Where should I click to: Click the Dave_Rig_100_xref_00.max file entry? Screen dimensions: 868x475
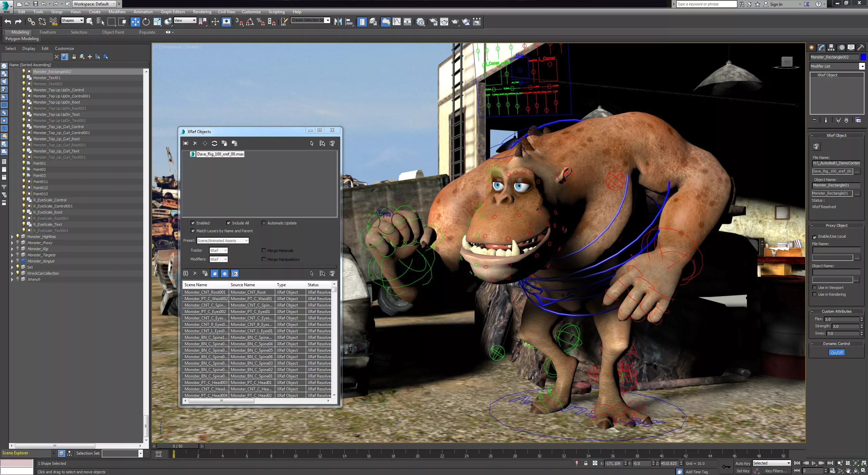pos(220,154)
